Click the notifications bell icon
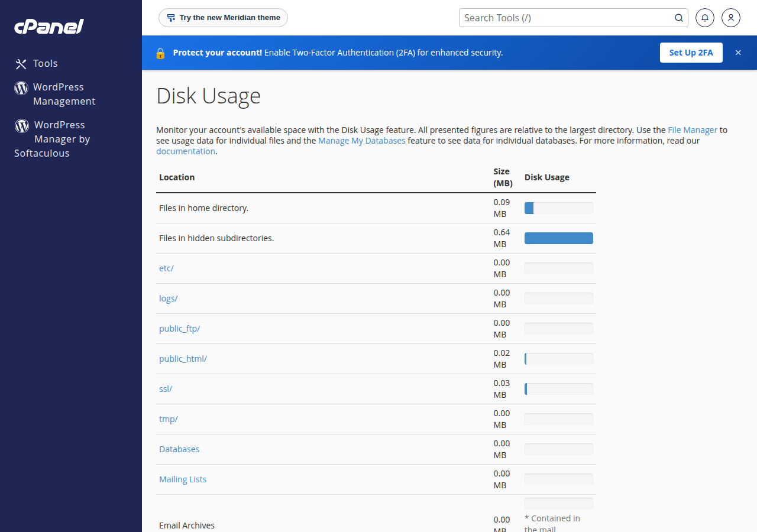The height and width of the screenshot is (532, 757). [x=704, y=18]
